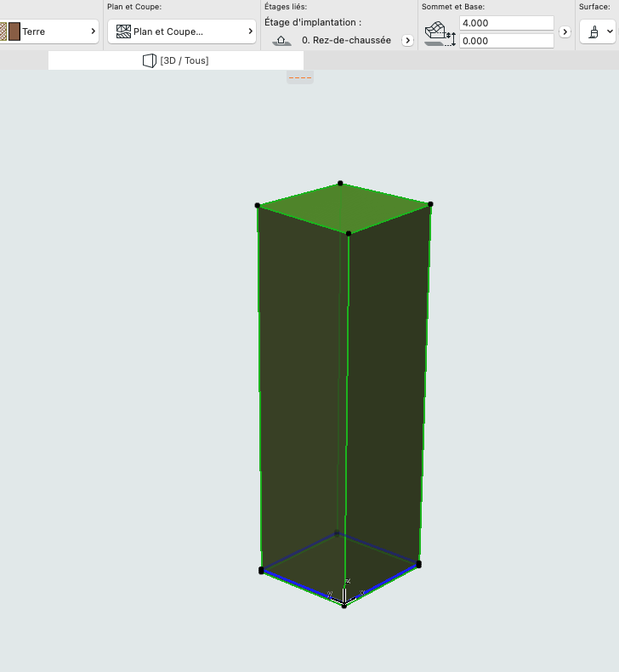Image resolution: width=619 pixels, height=672 pixels.
Task: Click the 0.000 base height field
Action: (506, 41)
